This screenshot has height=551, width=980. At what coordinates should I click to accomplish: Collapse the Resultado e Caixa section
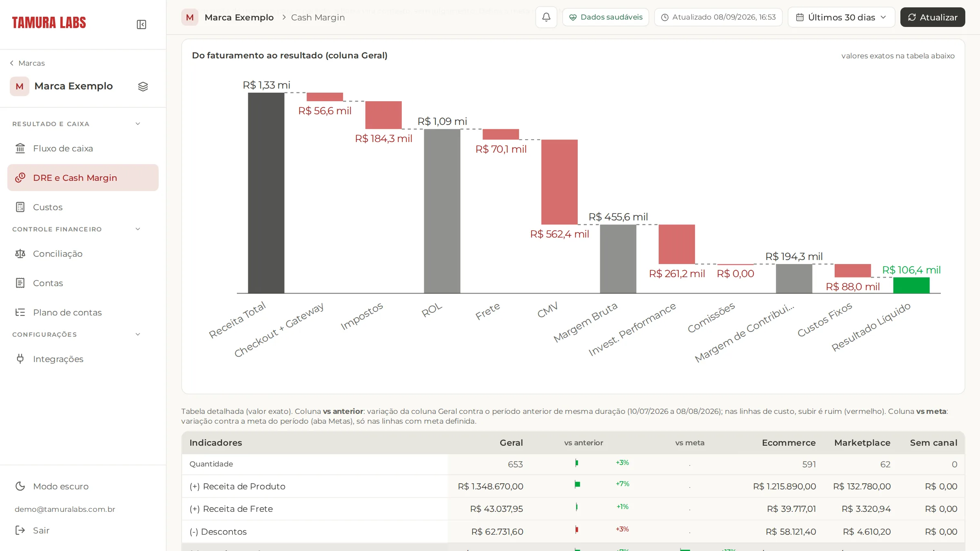pyautogui.click(x=138, y=124)
